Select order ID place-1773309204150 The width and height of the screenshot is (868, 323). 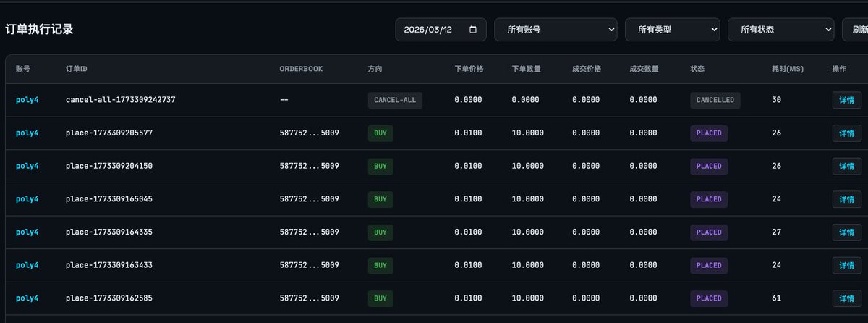click(109, 166)
